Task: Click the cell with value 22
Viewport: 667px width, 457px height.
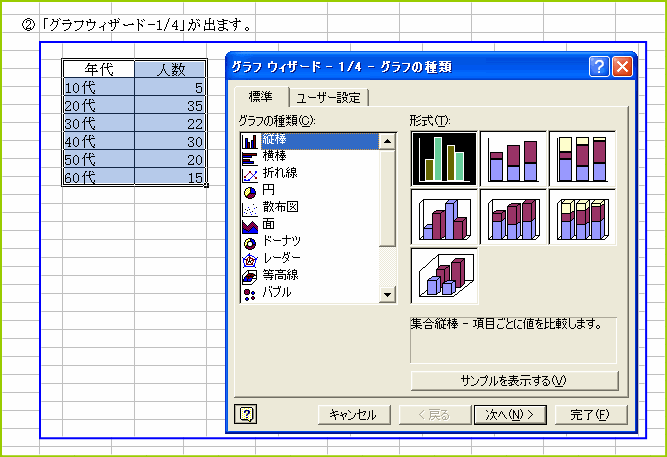Action: click(x=171, y=123)
